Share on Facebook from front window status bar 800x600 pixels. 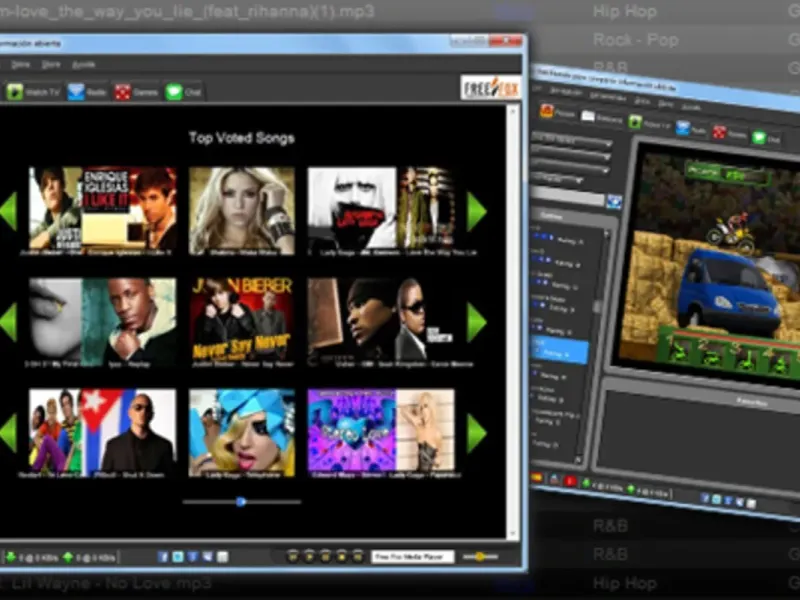click(163, 557)
